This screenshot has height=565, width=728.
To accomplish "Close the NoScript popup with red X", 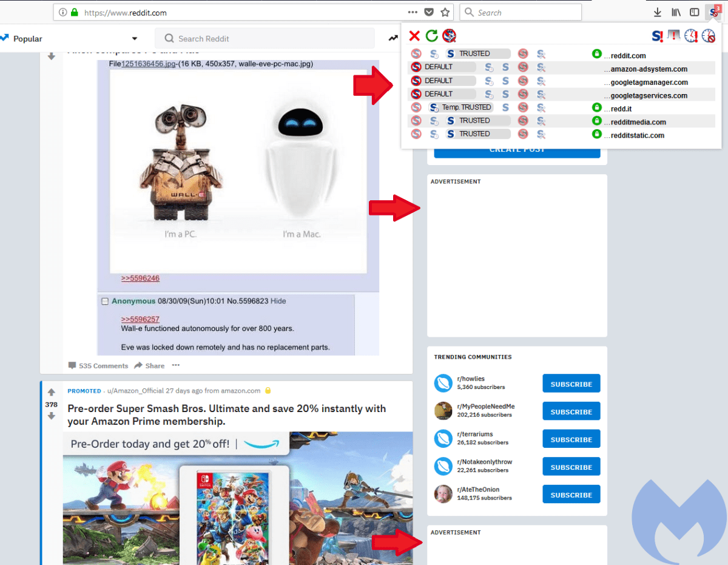I will coord(414,36).
